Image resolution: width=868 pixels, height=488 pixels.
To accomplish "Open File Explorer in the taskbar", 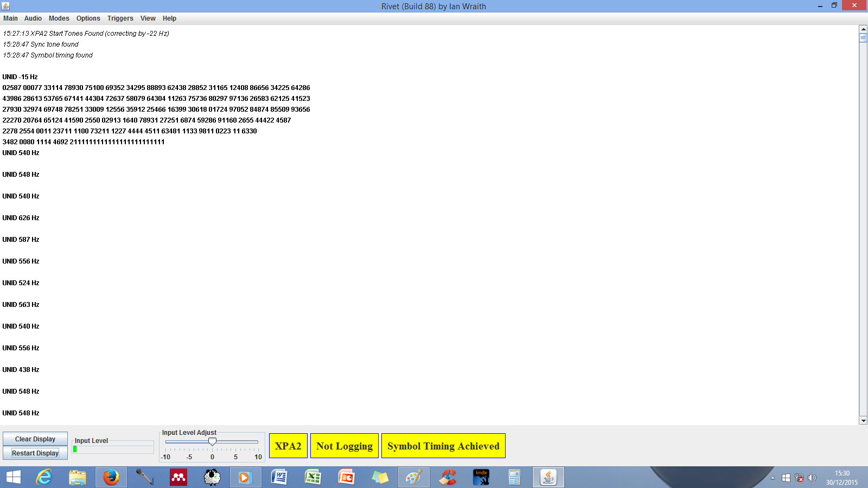I will click(78, 477).
